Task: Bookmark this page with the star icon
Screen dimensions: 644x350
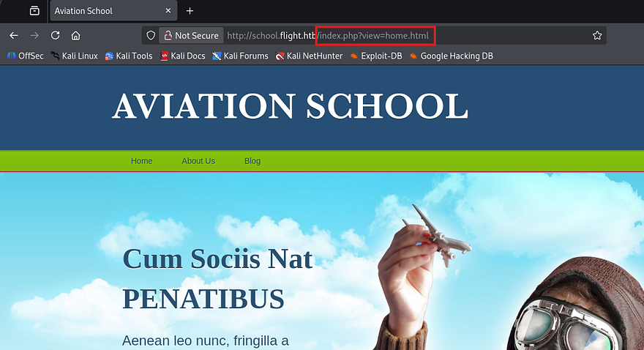Action: coord(597,35)
